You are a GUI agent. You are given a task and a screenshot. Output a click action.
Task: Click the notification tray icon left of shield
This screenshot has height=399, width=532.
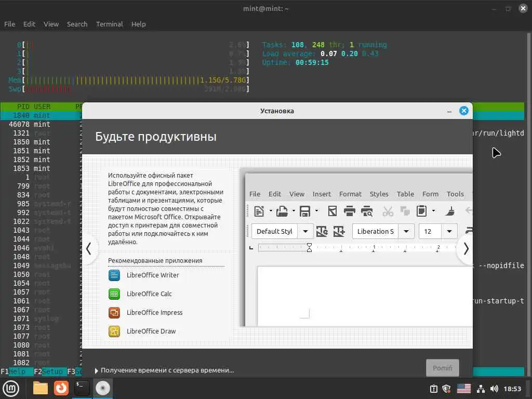click(x=434, y=389)
